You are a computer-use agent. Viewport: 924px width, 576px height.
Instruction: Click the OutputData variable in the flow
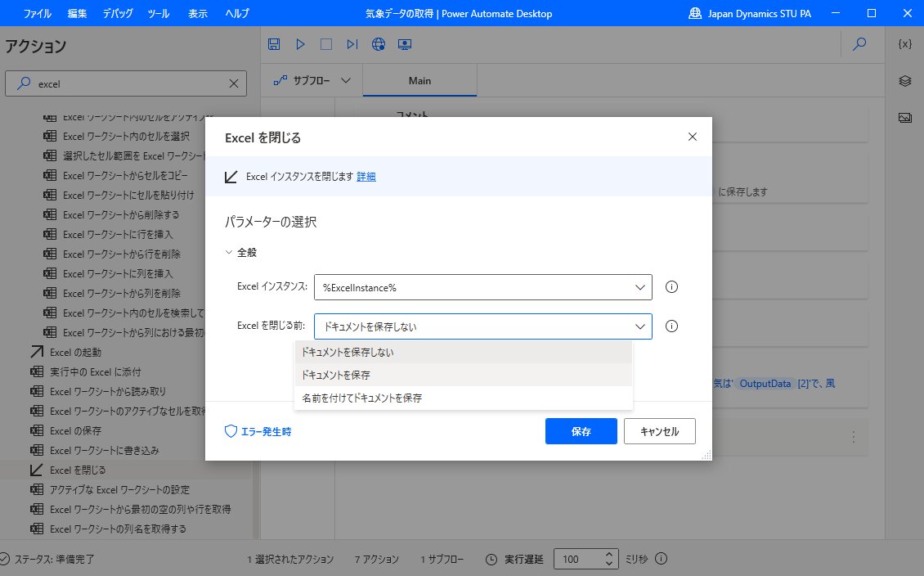click(x=765, y=383)
